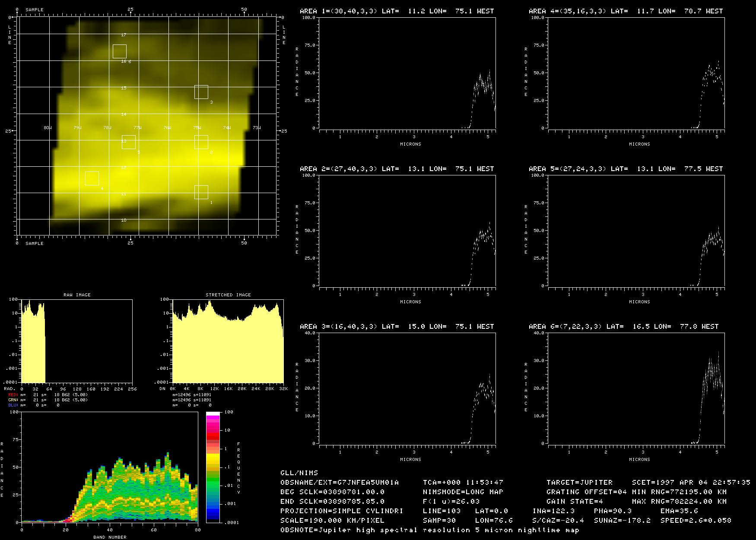756x540 pixels.
Task: Click the frequency color scale bar
Action: [x=213, y=467]
